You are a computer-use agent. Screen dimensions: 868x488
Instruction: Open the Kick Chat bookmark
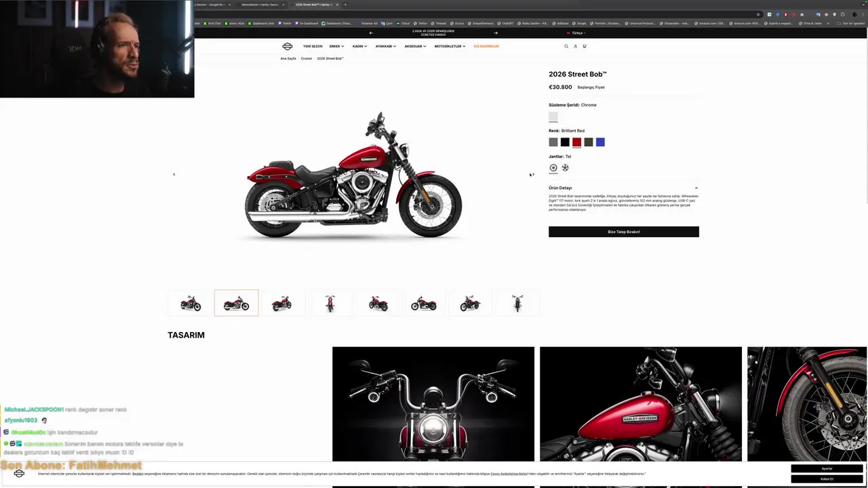pyautogui.click(x=212, y=23)
